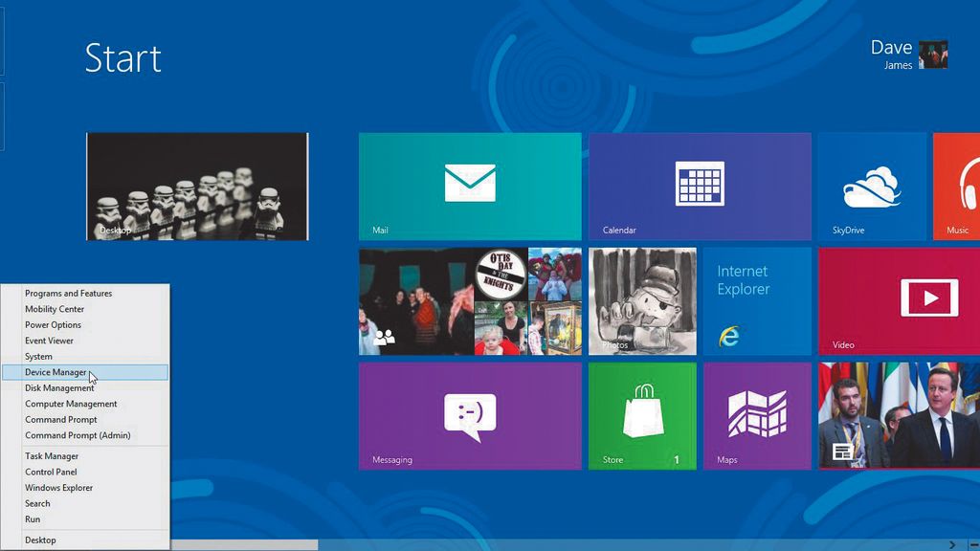Launch Task Manager from the menu
Image resolution: width=980 pixels, height=551 pixels.
[x=51, y=455]
